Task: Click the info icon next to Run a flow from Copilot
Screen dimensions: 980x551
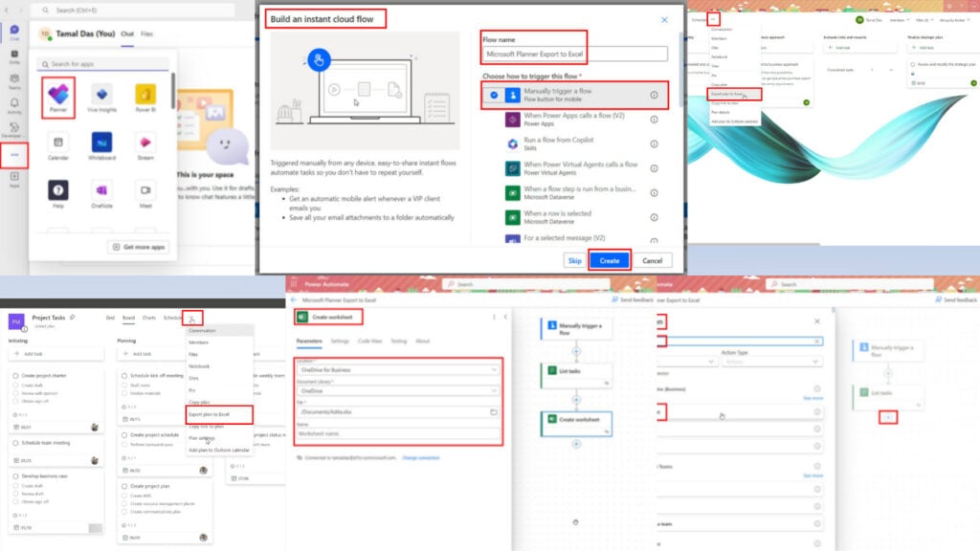Action: click(653, 143)
